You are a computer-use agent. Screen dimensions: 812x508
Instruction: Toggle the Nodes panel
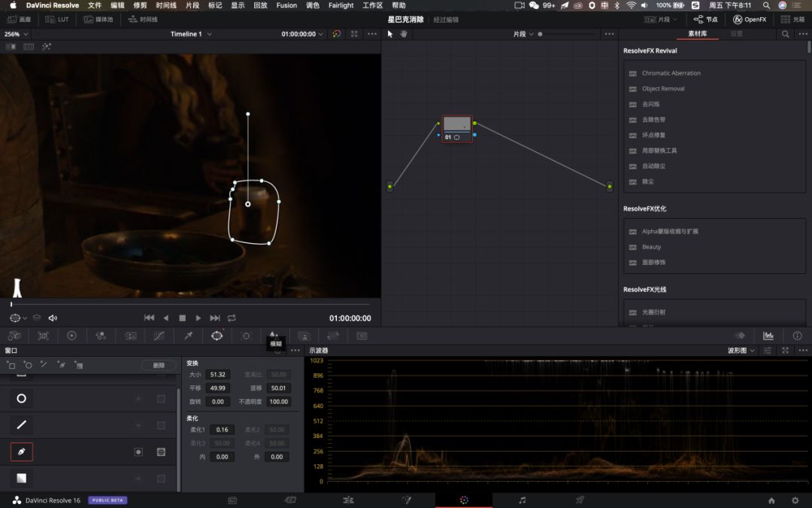click(x=706, y=19)
